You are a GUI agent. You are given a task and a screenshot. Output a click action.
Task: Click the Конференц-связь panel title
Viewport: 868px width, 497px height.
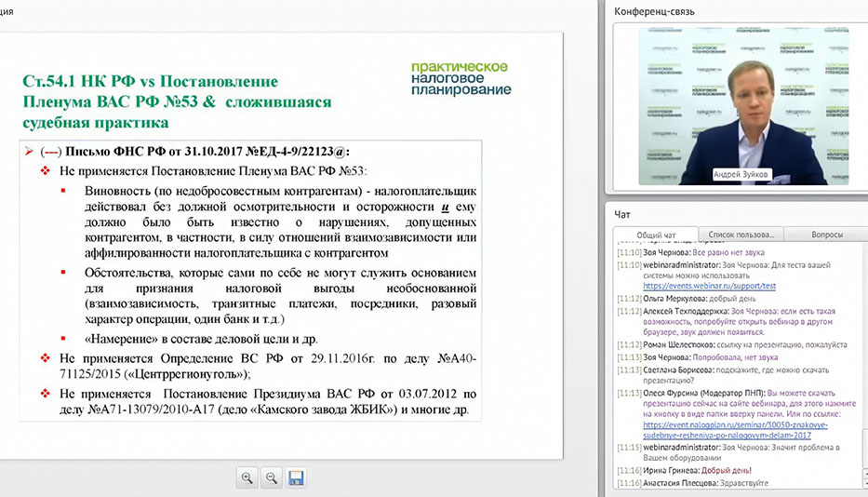point(654,12)
